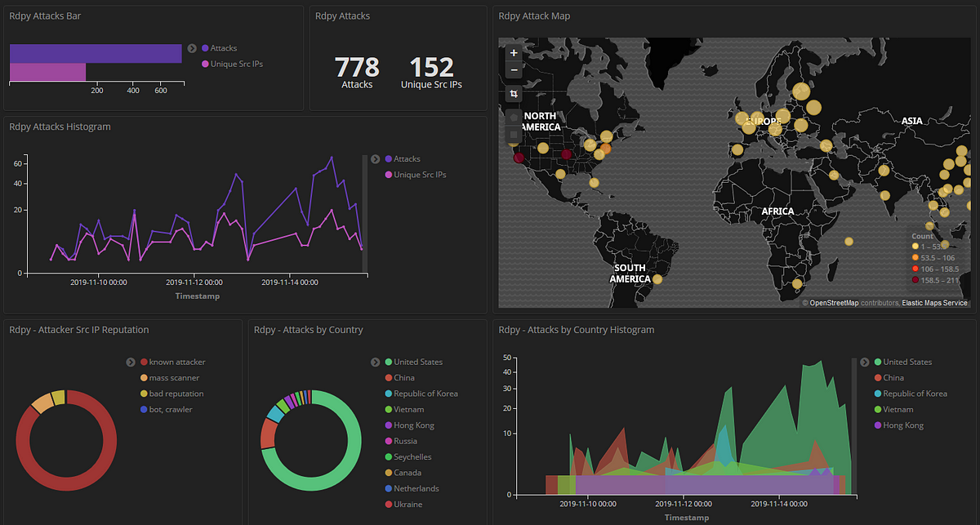
Task: Toggle 'mass scanner' legend entry
Action: click(x=173, y=378)
